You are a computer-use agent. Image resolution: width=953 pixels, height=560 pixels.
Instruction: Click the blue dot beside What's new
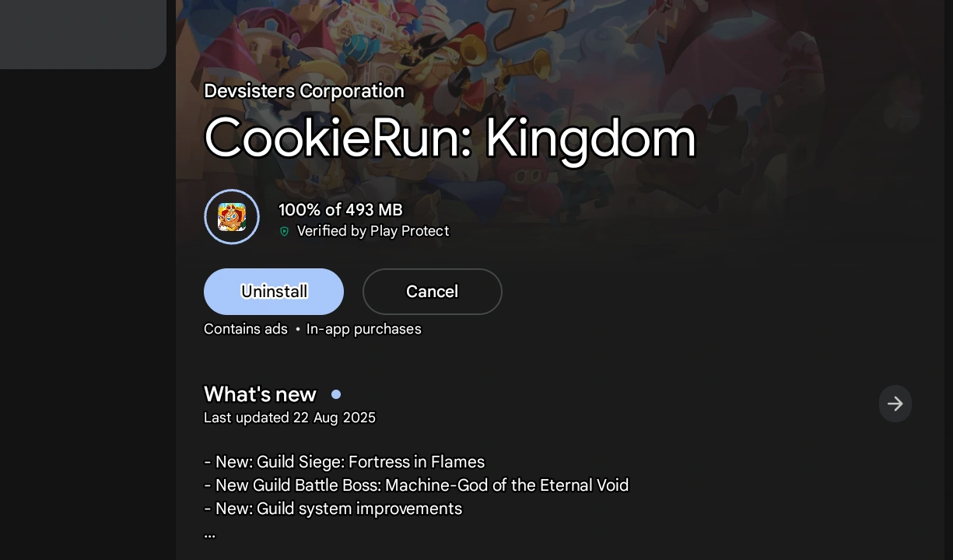336,394
